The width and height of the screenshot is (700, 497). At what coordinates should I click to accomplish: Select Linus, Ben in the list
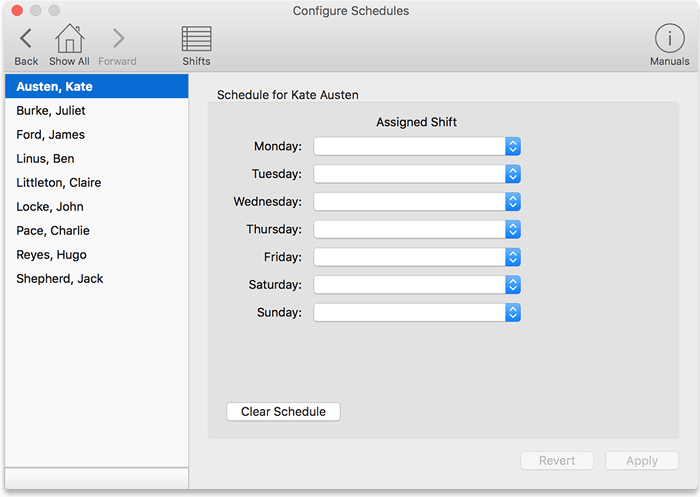[97, 159]
